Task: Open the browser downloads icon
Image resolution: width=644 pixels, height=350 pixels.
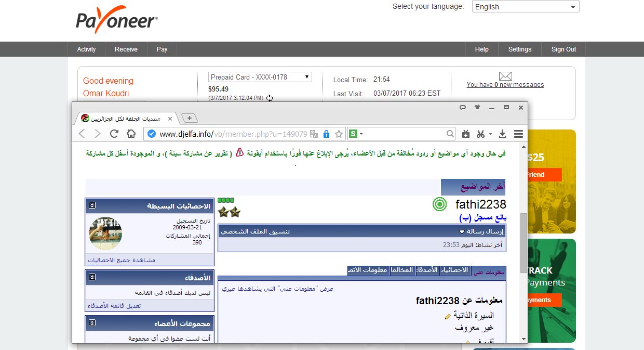Action: (x=502, y=134)
